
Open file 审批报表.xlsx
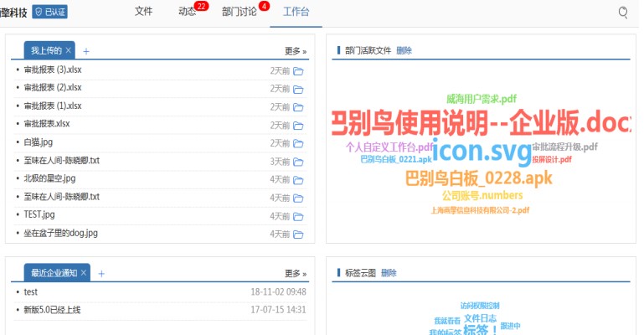point(47,124)
